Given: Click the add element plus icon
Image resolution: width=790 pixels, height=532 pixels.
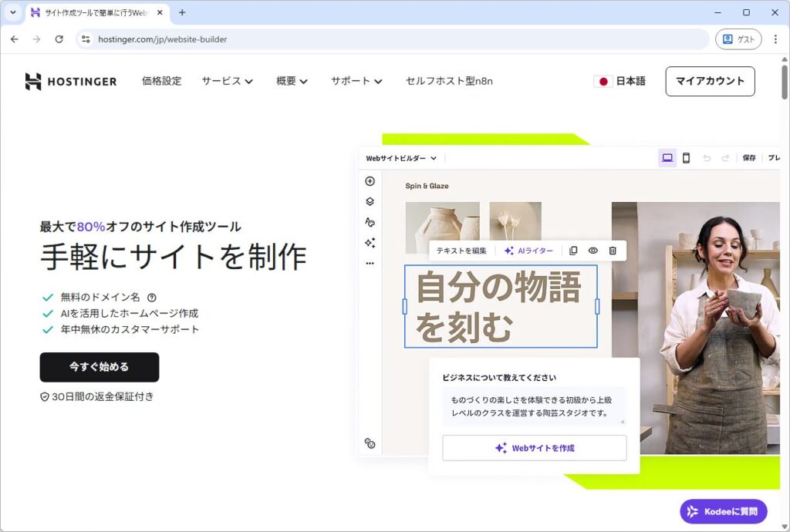Looking at the screenshot, I should 370,181.
